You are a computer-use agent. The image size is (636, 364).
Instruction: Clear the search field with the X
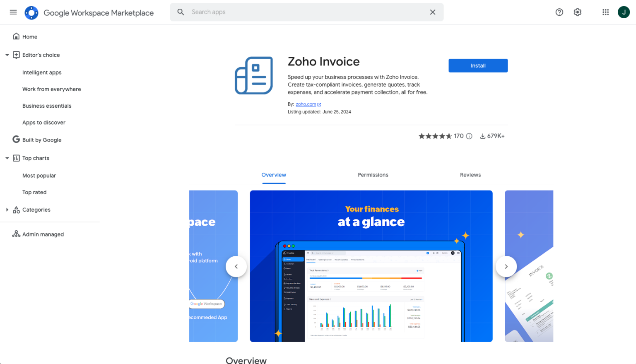(432, 12)
